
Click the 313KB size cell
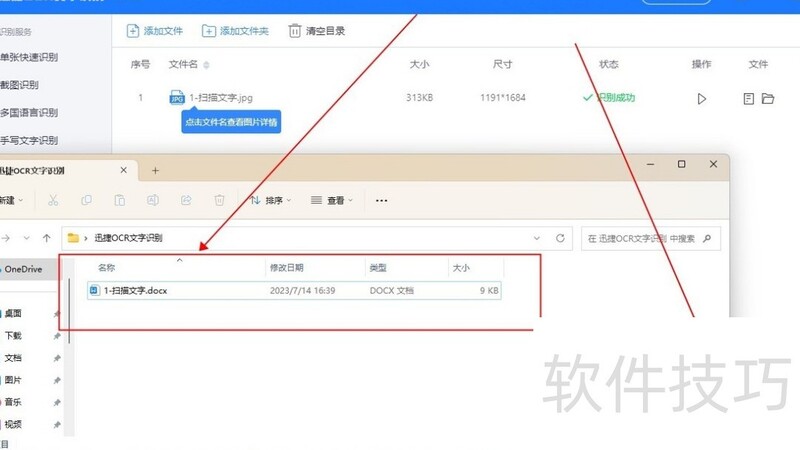click(419, 97)
